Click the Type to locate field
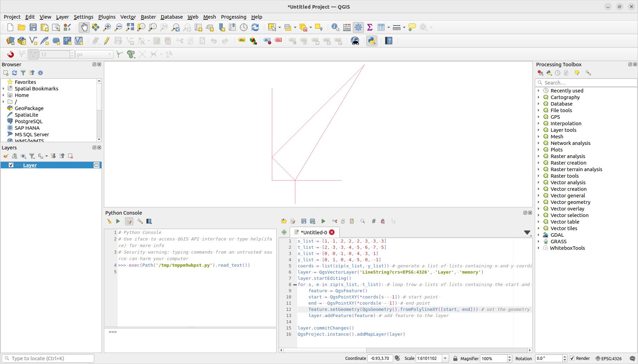 (48, 358)
